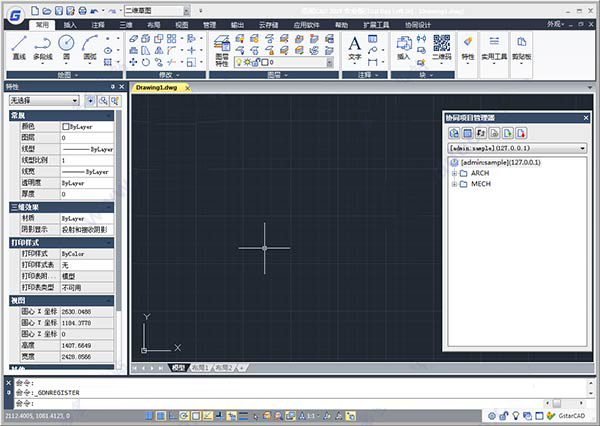Switch to the 注释 ribbon tab
Screen dimensions: 600x426
point(97,21)
